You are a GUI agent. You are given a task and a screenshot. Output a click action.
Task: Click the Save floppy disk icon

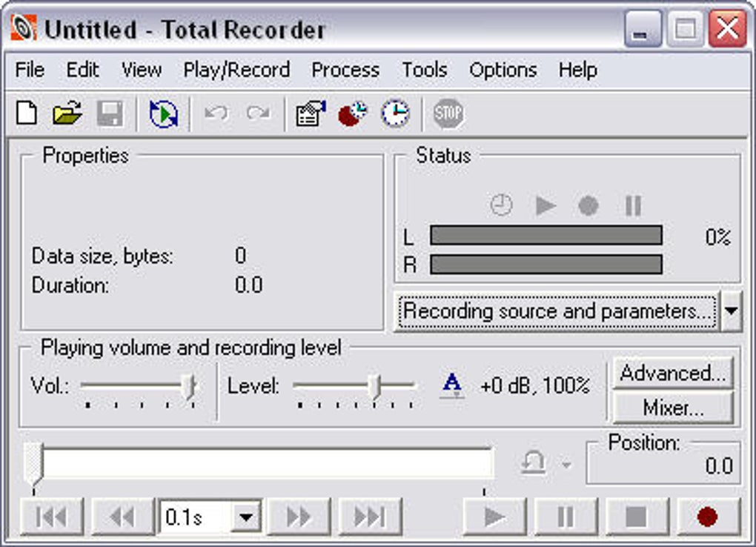110,114
